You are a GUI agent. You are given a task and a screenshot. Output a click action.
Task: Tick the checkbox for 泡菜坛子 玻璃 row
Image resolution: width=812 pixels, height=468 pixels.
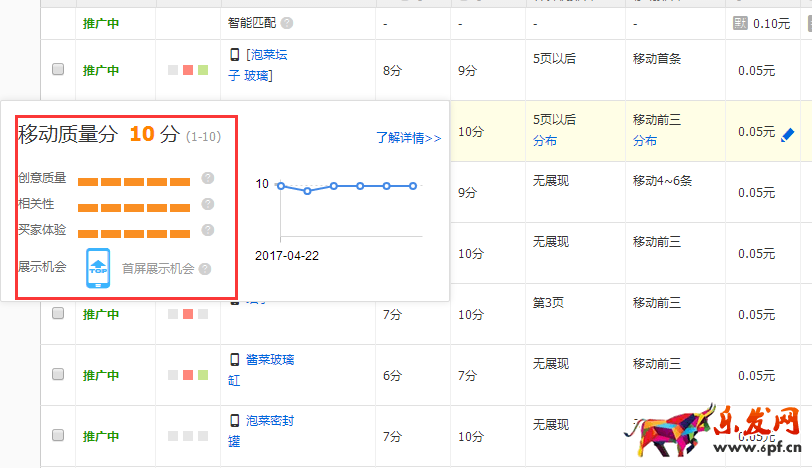[x=58, y=69]
